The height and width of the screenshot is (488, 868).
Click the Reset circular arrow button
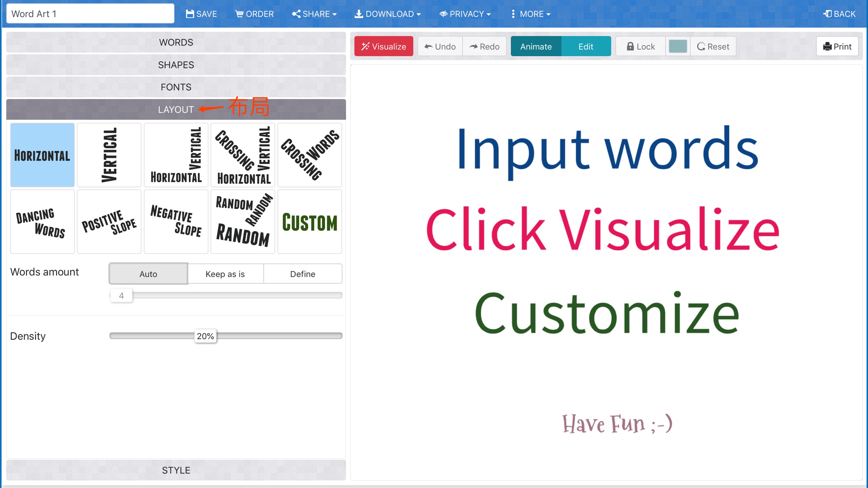tap(713, 46)
